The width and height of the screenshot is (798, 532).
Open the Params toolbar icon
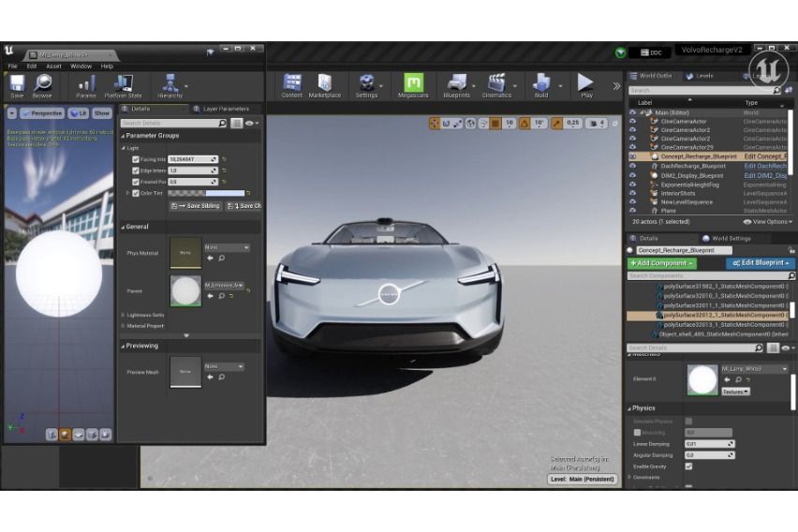(86, 85)
